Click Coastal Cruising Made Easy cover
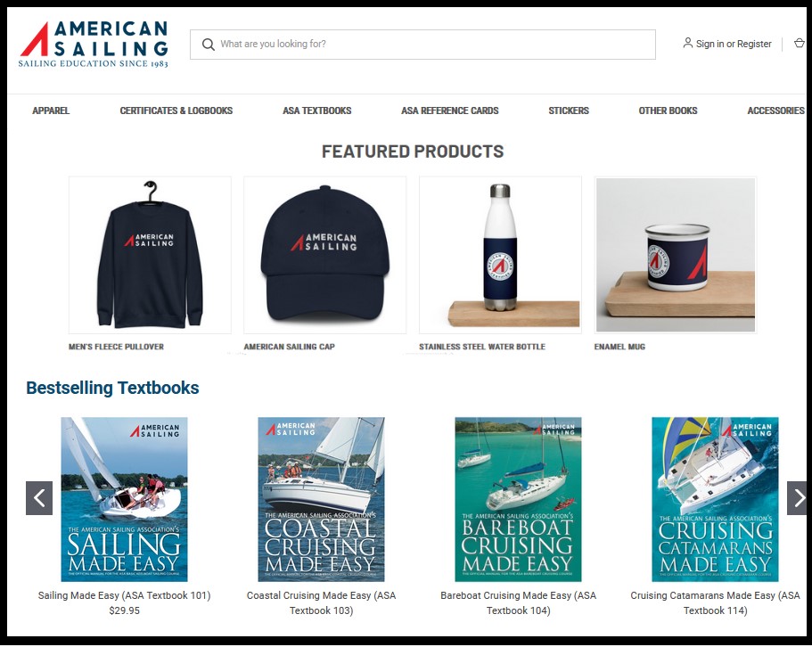The height and width of the screenshot is (647, 812). [x=321, y=499]
